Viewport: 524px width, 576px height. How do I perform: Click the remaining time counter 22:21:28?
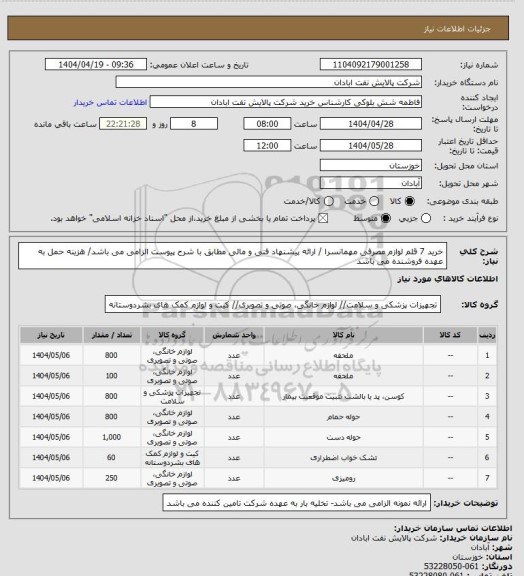tap(123, 124)
